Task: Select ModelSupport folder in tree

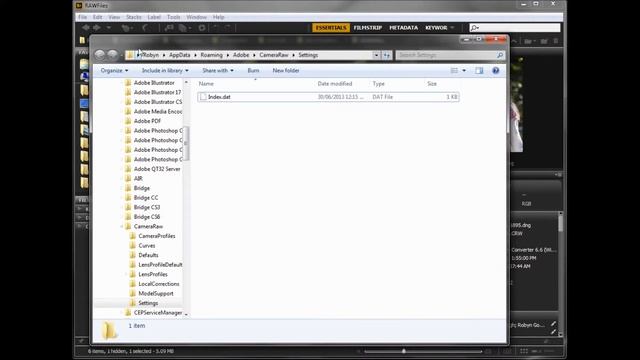Action: (156, 293)
